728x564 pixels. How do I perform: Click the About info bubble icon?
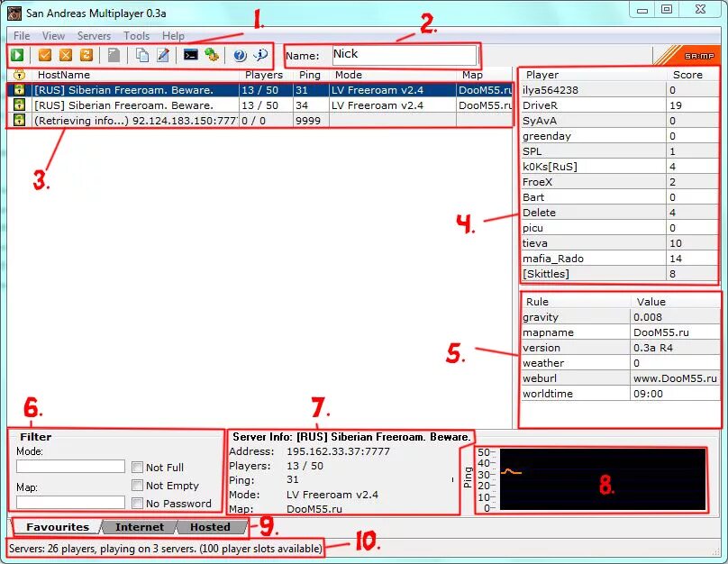point(261,55)
